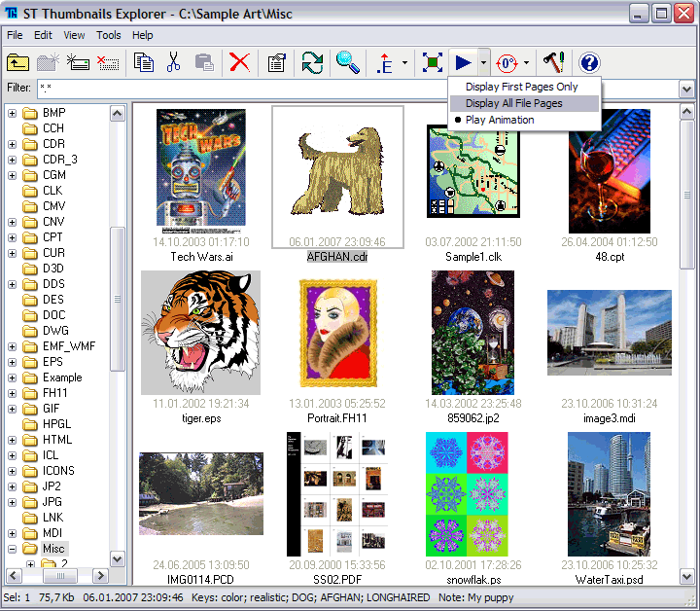Click the go up one folder icon
Image resolution: width=700 pixels, height=611 pixels.
point(17,63)
